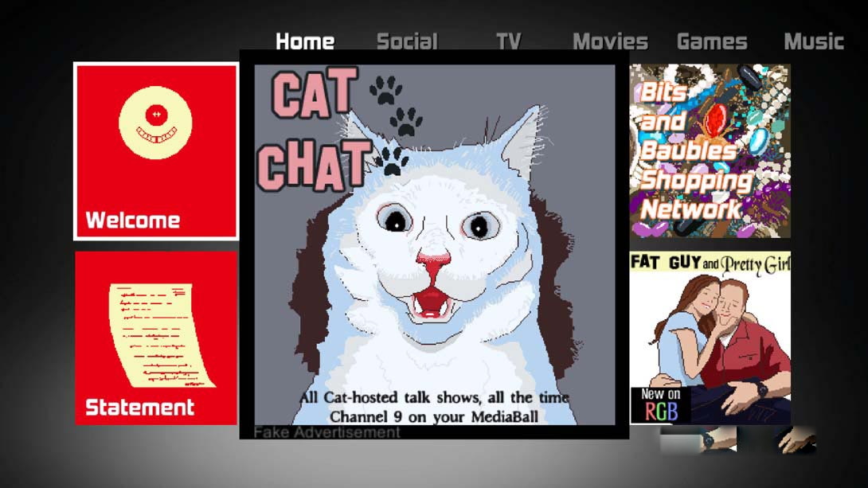Click the Fake Advertisement label
Screen dimensions: 868x488
click(326, 432)
